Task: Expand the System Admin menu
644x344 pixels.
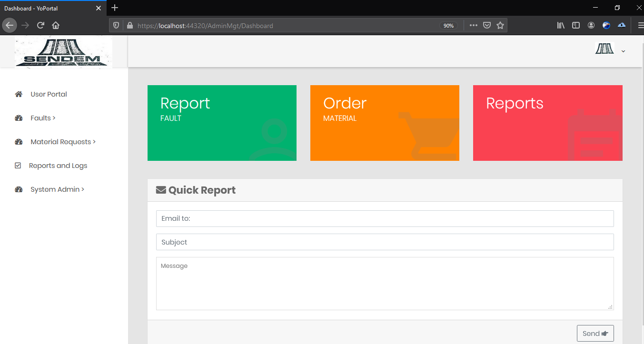Action: click(57, 189)
